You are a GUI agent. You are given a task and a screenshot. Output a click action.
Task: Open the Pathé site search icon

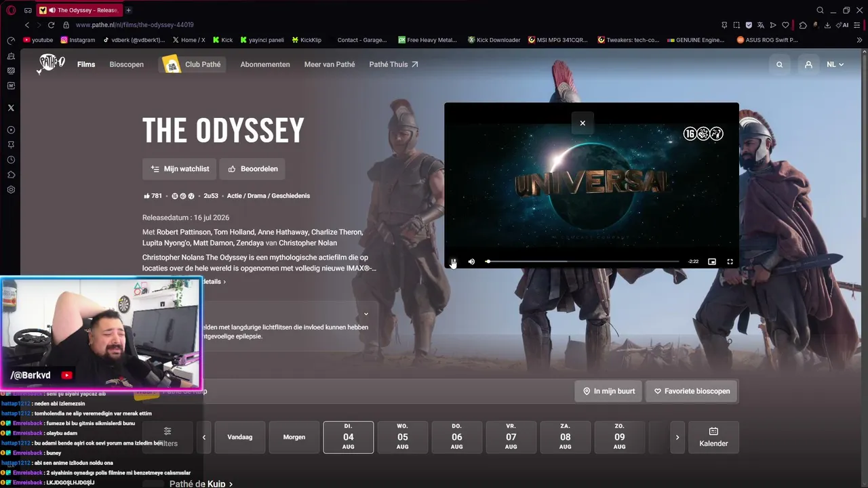point(780,64)
